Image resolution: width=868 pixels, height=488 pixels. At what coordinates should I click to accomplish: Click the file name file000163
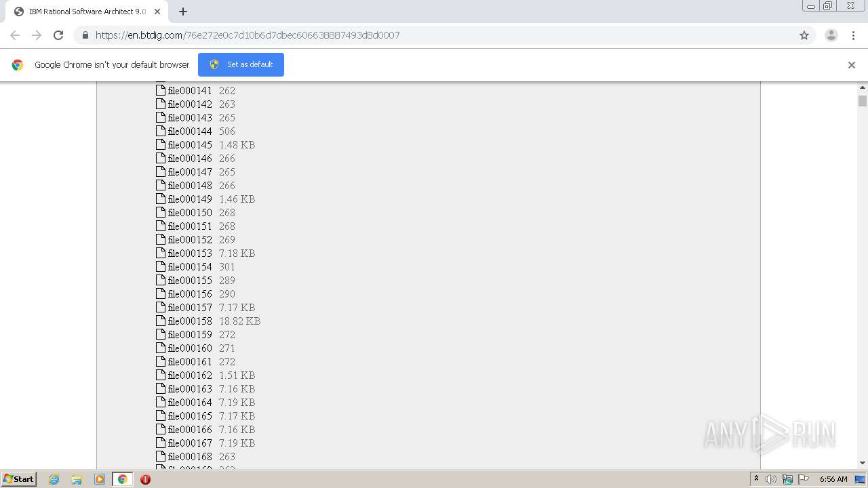(190, 389)
